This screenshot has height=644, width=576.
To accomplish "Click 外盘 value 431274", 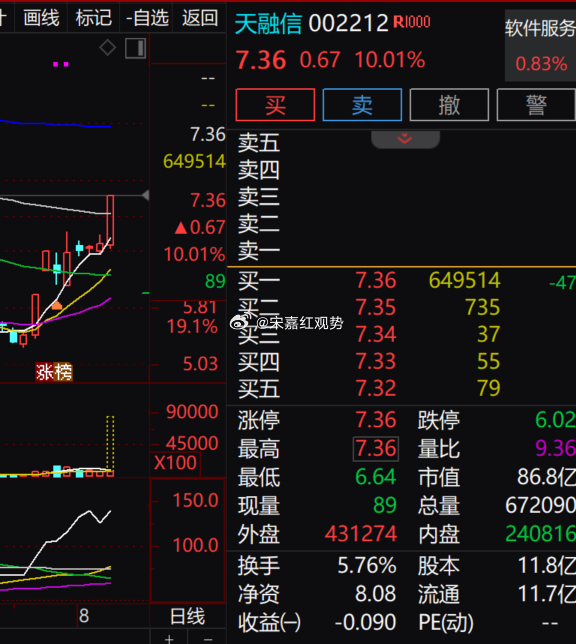I will pyautogui.click(x=361, y=534).
